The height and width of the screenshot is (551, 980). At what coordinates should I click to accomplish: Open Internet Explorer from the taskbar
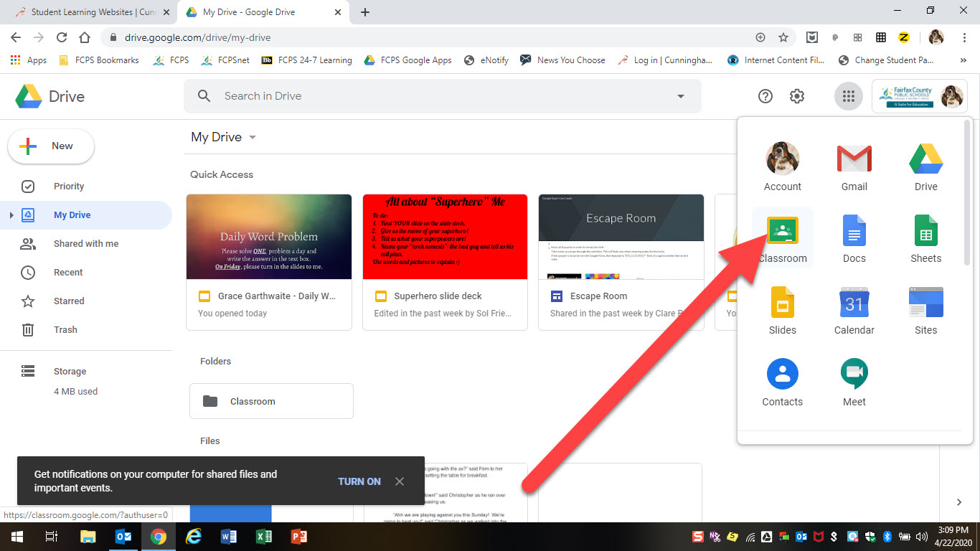tap(194, 536)
